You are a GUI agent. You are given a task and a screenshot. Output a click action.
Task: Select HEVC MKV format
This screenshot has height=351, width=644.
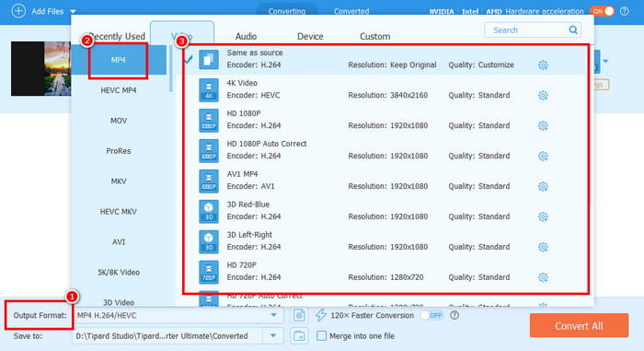click(119, 212)
